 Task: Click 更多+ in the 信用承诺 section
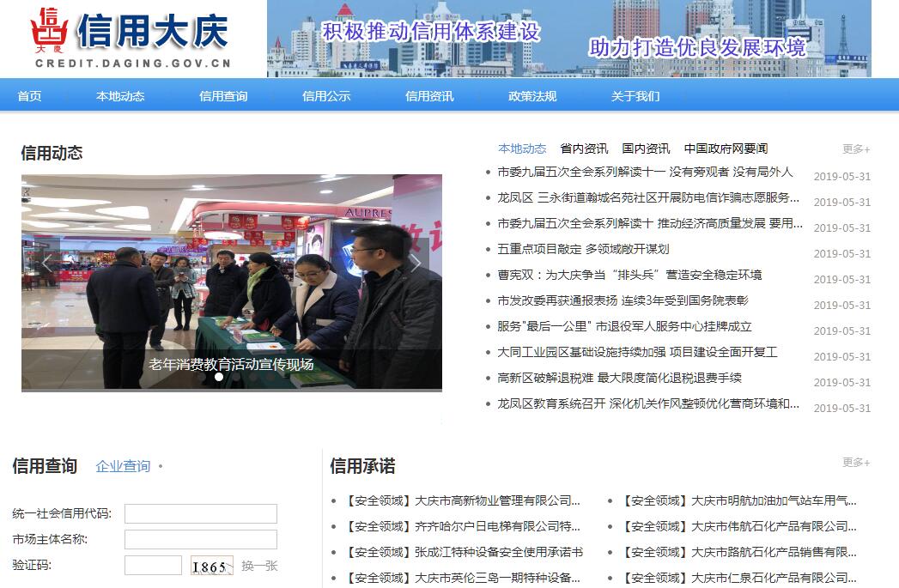point(856,462)
